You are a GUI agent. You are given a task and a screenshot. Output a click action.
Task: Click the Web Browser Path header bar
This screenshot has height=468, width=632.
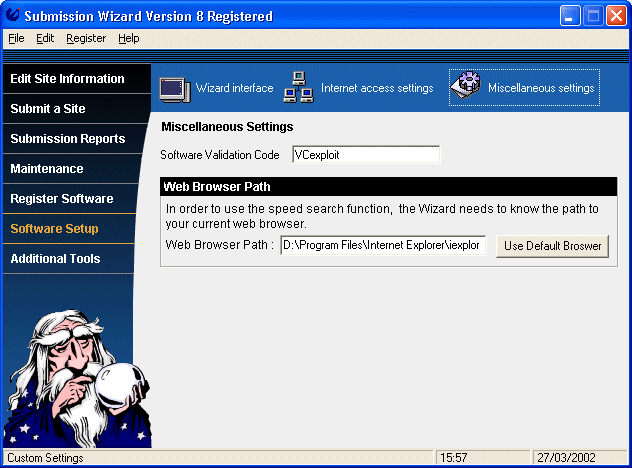pyautogui.click(x=389, y=187)
